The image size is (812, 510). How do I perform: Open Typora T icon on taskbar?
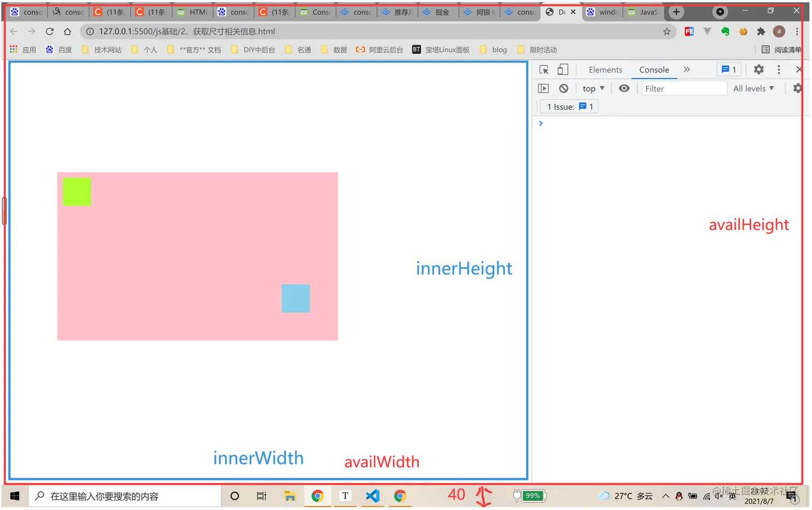345,497
